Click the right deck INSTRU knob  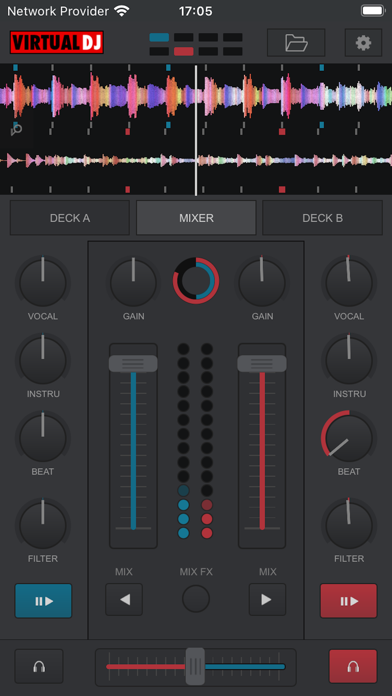[x=349, y=360]
